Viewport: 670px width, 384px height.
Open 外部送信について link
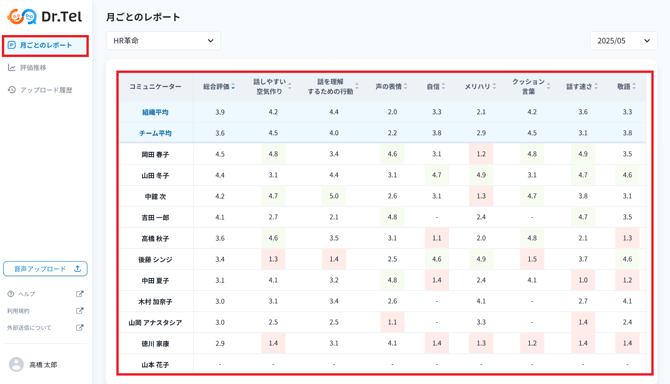pos(29,328)
